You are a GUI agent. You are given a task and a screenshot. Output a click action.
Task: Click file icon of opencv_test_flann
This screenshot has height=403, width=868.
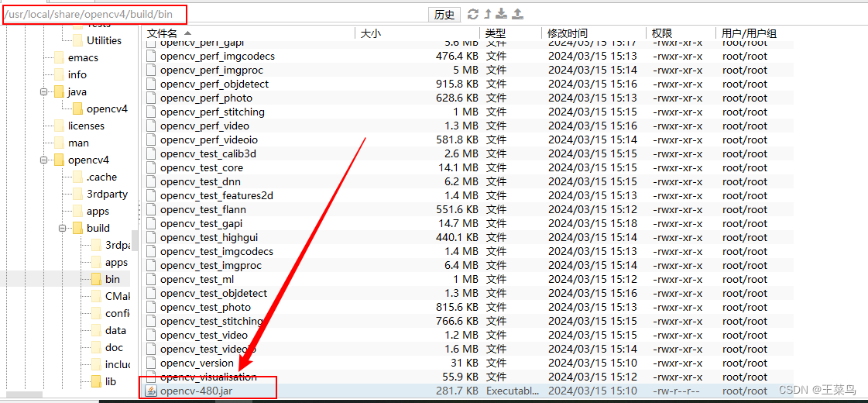point(151,209)
